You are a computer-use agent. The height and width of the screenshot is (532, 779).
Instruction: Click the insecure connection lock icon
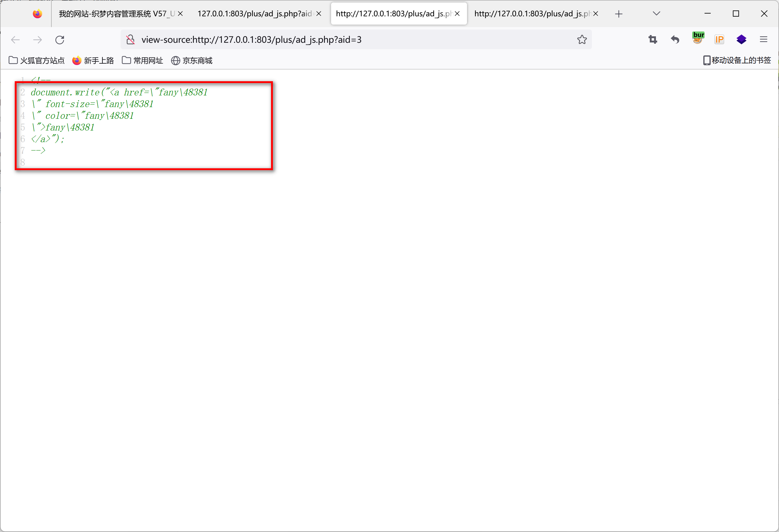point(130,40)
